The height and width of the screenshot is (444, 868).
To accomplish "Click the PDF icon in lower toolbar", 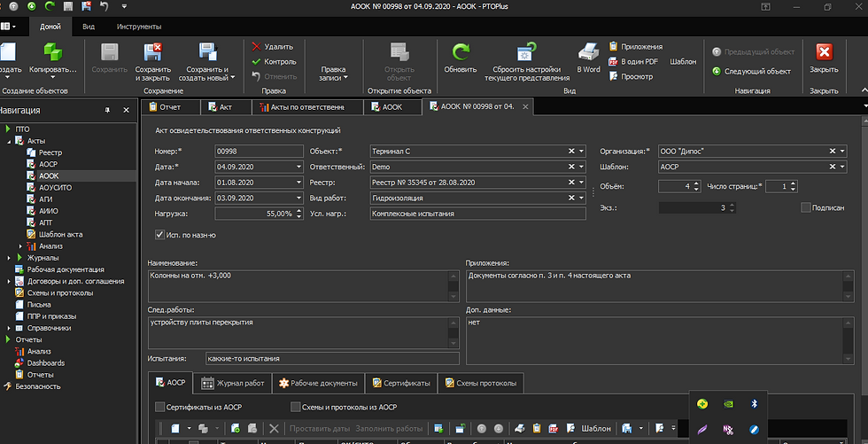I will click(x=553, y=428).
